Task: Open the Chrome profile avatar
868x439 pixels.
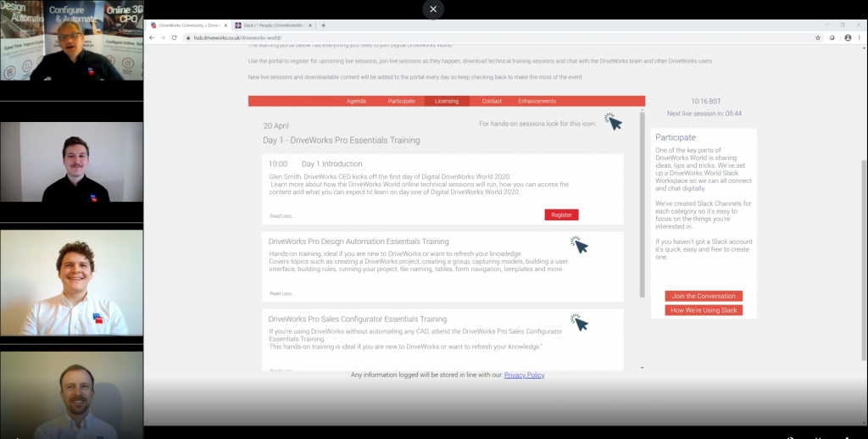Action: pyautogui.click(x=848, y=37)
